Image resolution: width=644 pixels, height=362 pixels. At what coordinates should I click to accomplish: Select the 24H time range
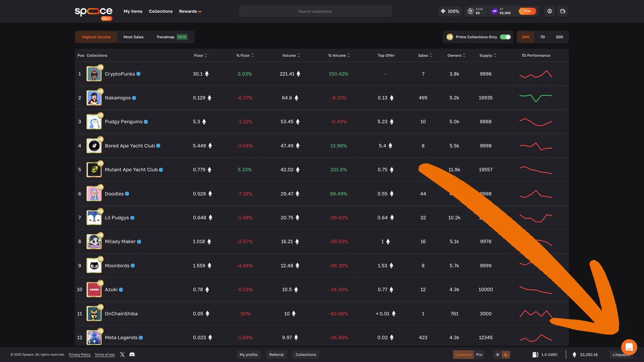(525, 37)
